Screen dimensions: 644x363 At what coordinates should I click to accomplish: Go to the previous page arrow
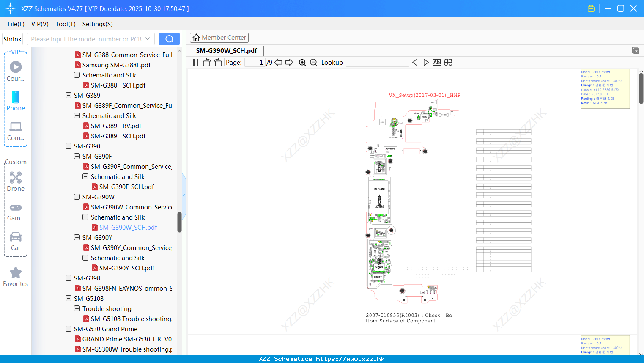[278, 62]
